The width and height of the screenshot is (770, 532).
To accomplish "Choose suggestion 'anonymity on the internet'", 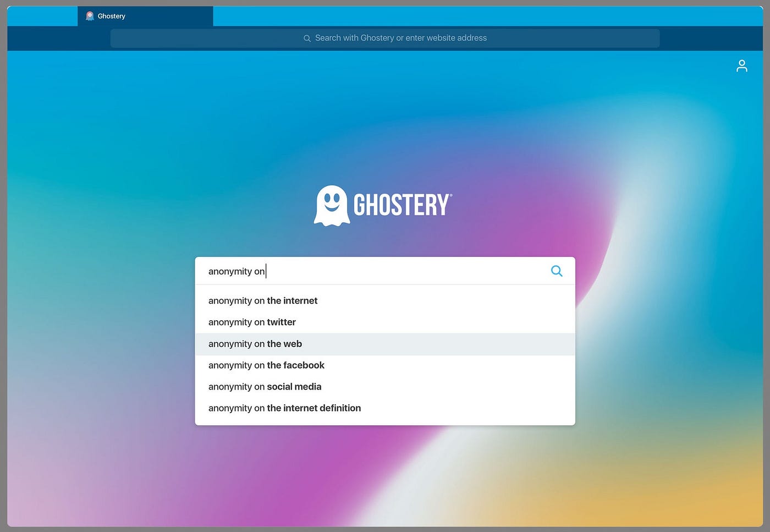I will pyautogui.click(x=385, y=300).
